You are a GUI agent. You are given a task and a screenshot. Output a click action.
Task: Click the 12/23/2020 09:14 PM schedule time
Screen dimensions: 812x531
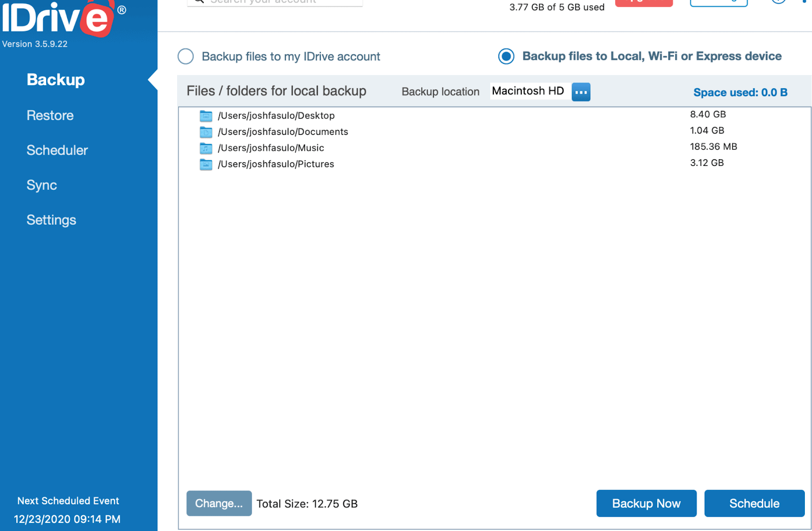point(67,519)
